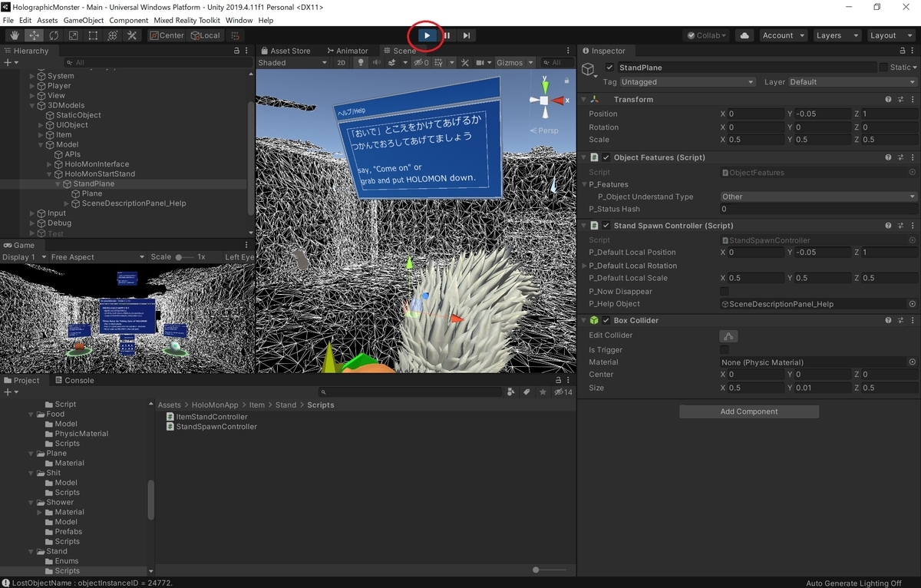Pause the game
921x588 pixels.
tap(447, 35)
